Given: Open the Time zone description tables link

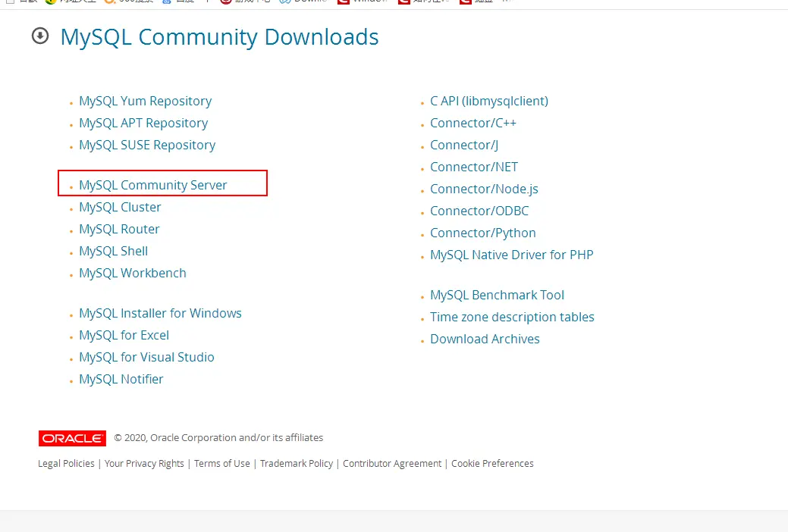Looking at the screenshot, I should 512,317.
